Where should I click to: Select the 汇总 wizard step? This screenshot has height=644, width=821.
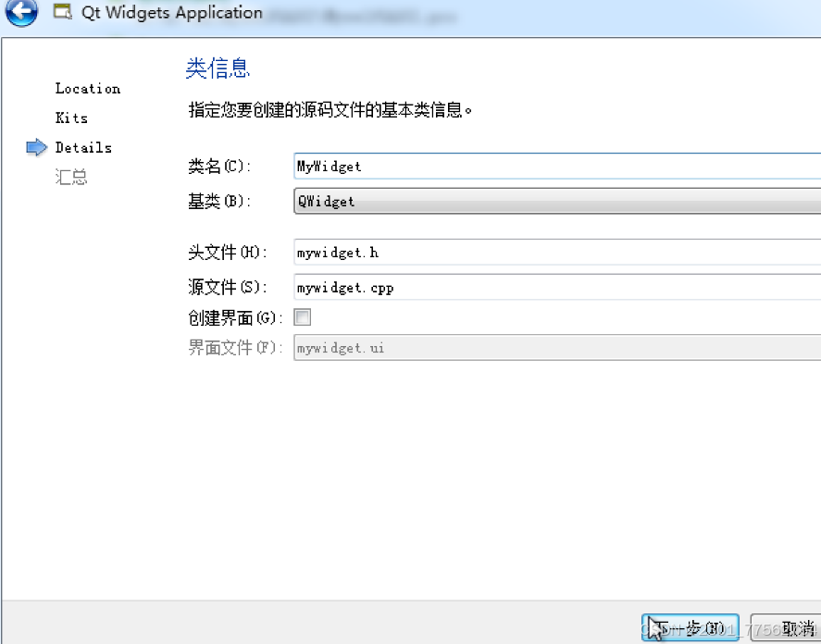click(x=71, y=177)
